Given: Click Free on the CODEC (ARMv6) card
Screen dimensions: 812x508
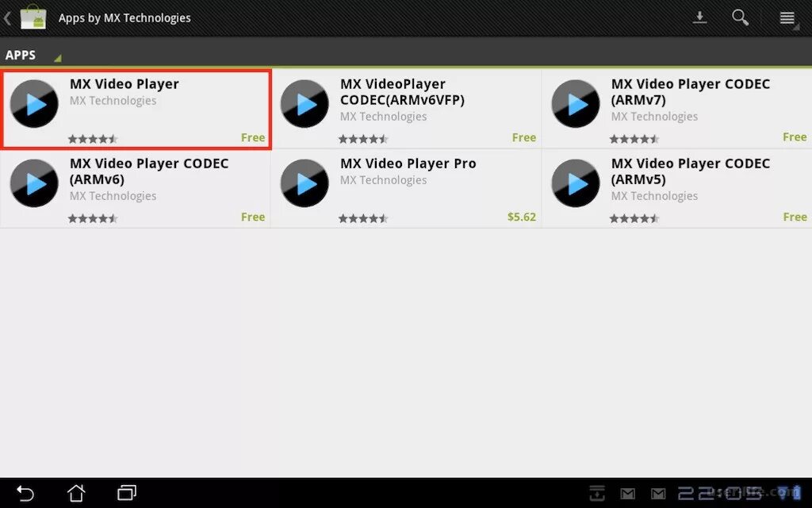Looking at the screenshot, I should pos(253,217).
